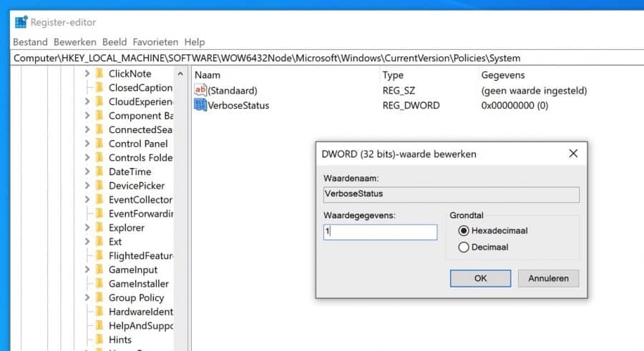Close the DWORD edit dialog
Image resolution: width=644 pixels, height=351 pixels.
(573, 154)
